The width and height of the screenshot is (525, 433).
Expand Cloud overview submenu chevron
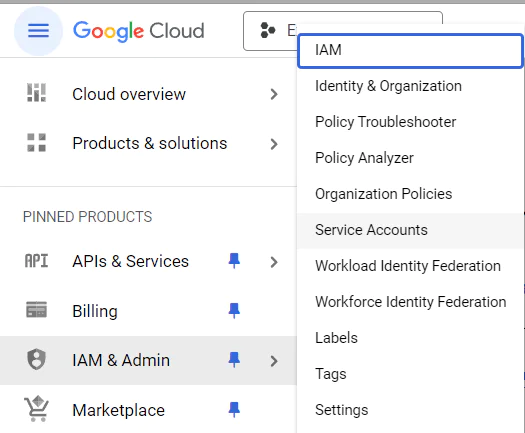pyautogui.click(x=274, y=94)
